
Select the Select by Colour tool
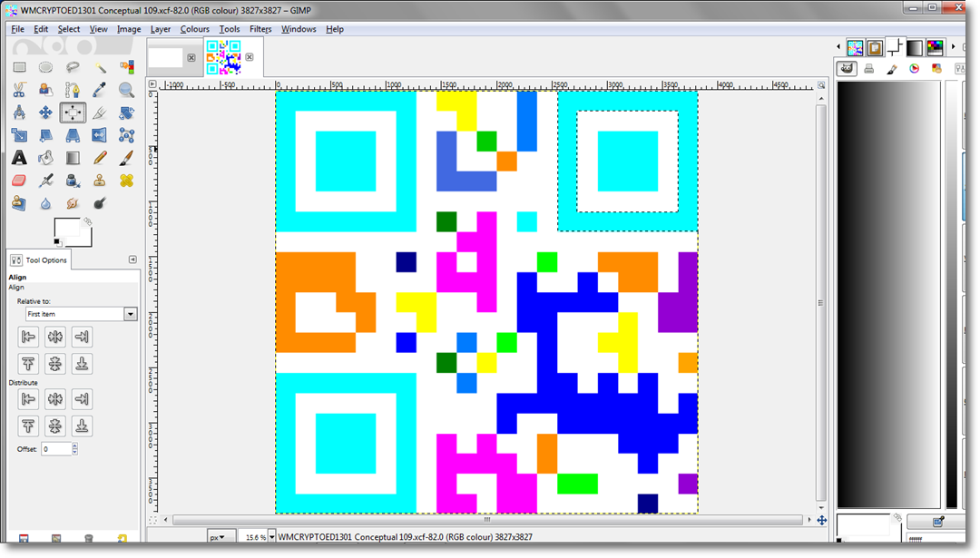pyautogui.click(x=126, y=67)
